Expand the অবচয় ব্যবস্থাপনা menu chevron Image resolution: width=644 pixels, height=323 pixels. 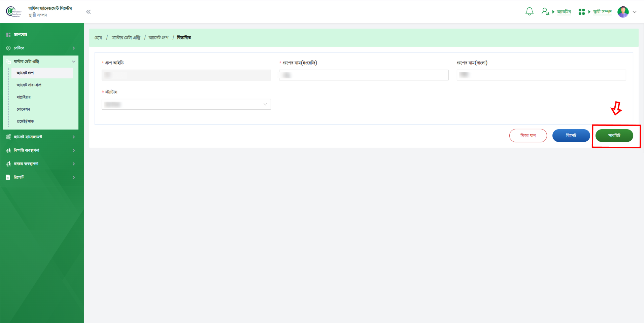point(73,164)
